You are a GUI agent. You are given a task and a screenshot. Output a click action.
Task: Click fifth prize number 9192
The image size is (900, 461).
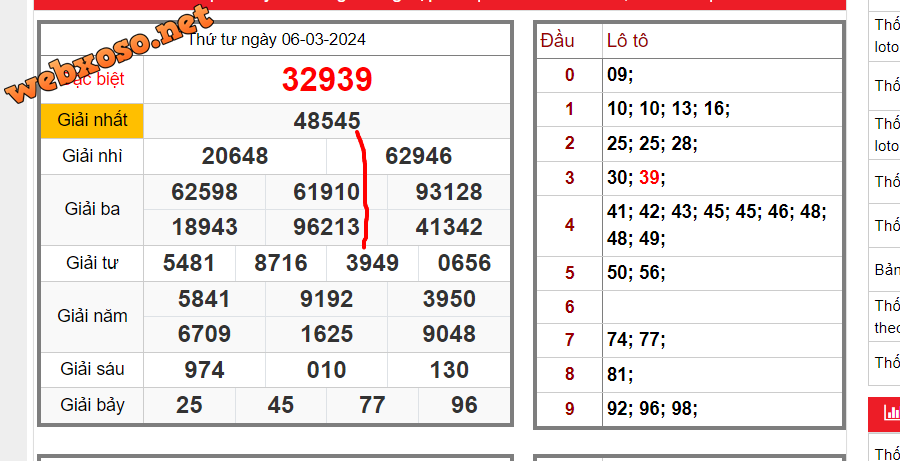pyautogui.click(x=327, y=299)
